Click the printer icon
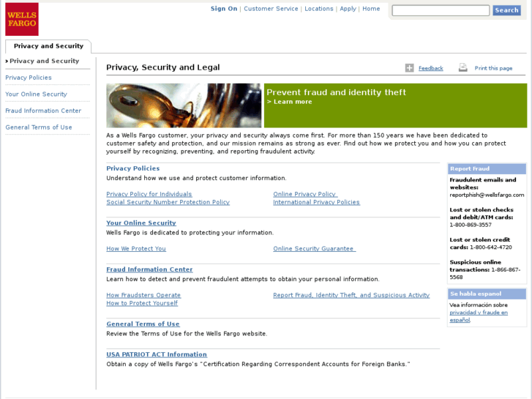Image resolution: width=532 pixels, height=399 pixels. coord(462,67)
